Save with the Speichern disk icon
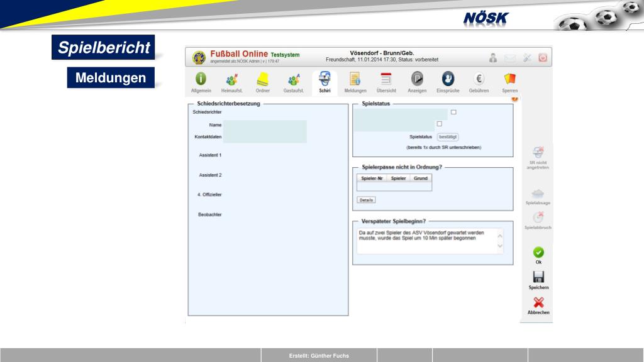This screenshot has height=362, width=644. coord(538,277)
